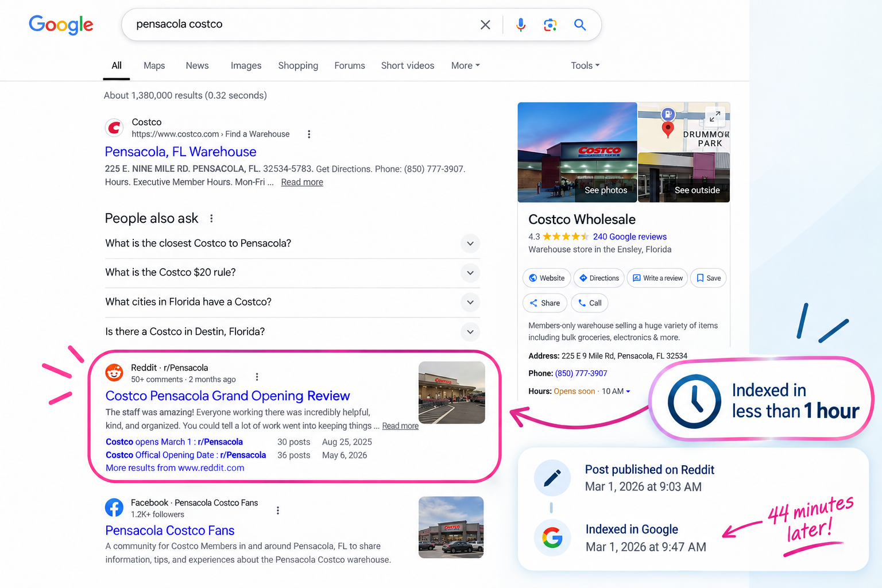This screenshot has width=882, height=588.
Task: Open 240 Google reviews link
Action: (x=629, y=237)
